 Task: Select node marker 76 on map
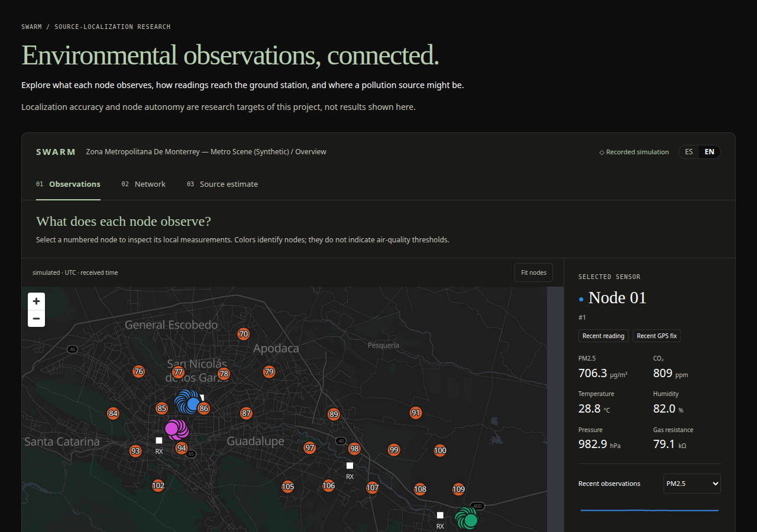point(139,372)
